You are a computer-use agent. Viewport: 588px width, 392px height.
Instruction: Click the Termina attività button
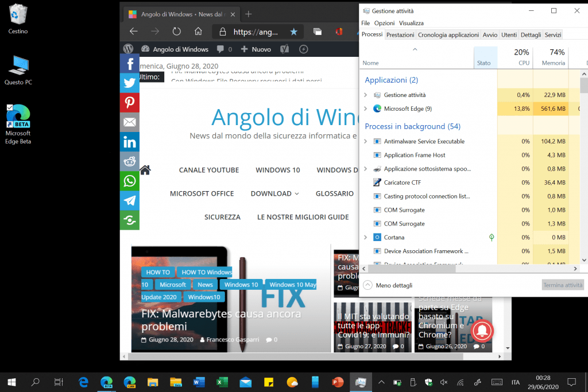(x=563, y=285)
